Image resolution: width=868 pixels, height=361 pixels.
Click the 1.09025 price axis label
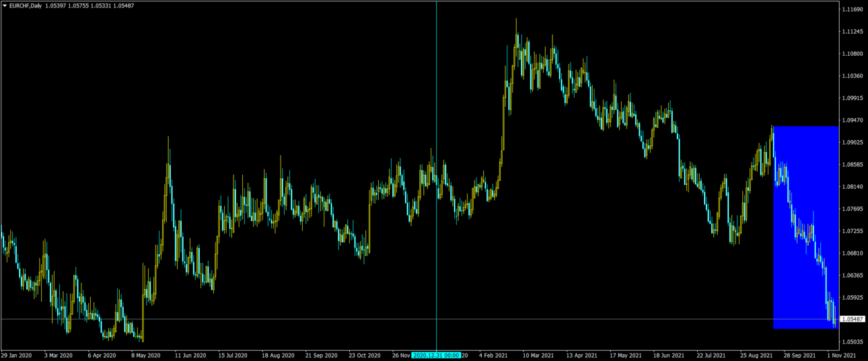point(852,143)
